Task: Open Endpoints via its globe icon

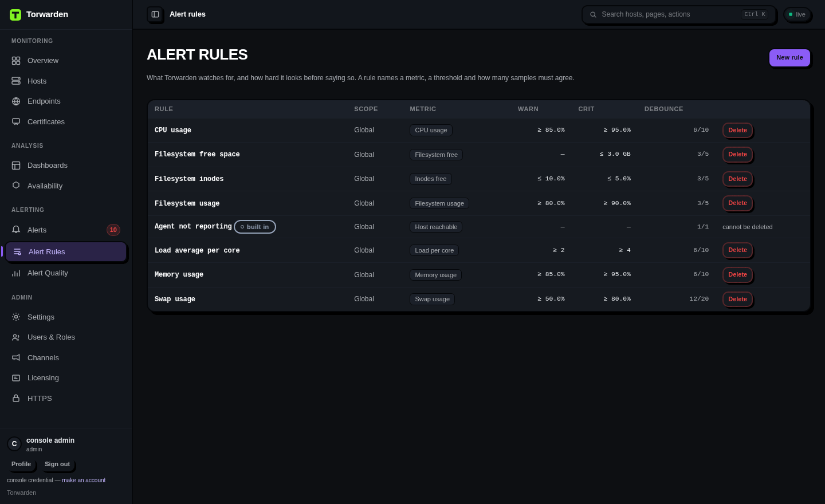Action: point(16,101)
